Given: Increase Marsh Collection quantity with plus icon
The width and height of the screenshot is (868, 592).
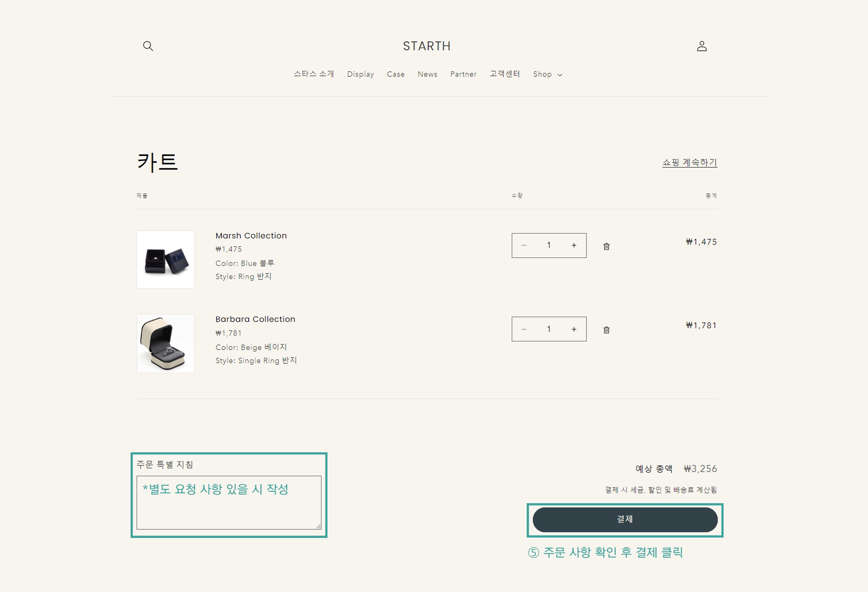Looking at the screenshot, I should (x=574, y=245).
